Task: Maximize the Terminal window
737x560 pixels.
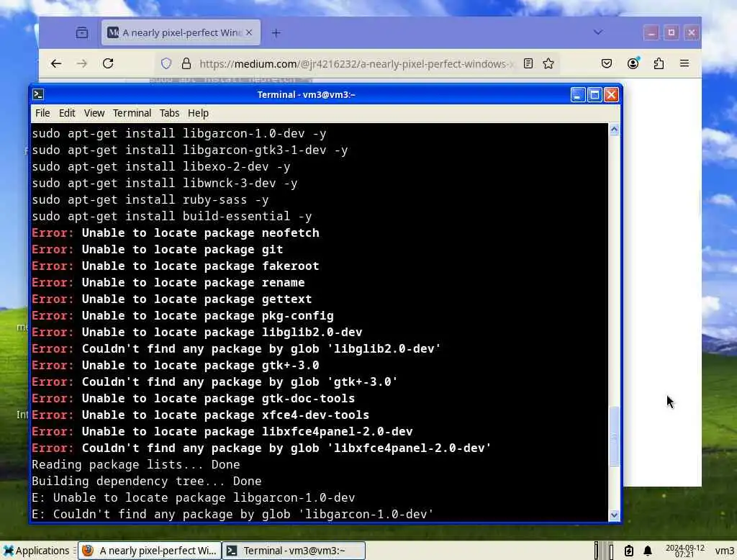Action: [x=594, y=95]
